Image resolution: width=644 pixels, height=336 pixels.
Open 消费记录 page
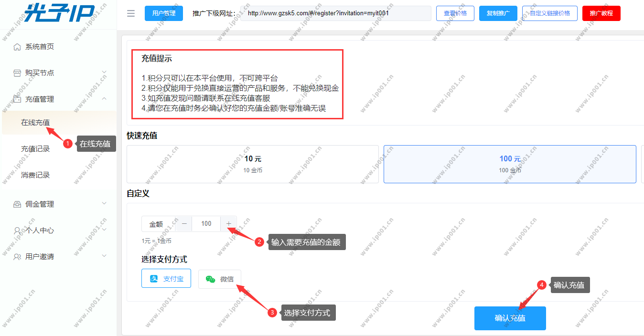[35, 175]
